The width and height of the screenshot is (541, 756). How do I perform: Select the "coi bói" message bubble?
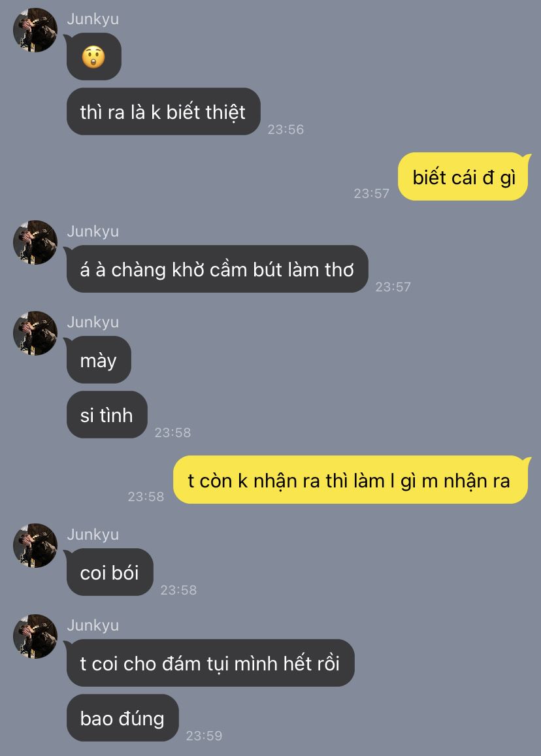pyautogui.click(x=110, y=572)
